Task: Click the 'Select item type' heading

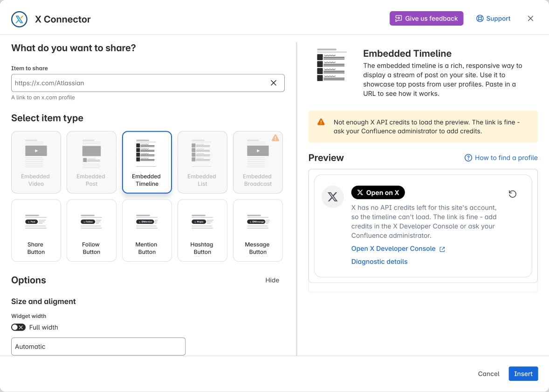Action: 47,118
